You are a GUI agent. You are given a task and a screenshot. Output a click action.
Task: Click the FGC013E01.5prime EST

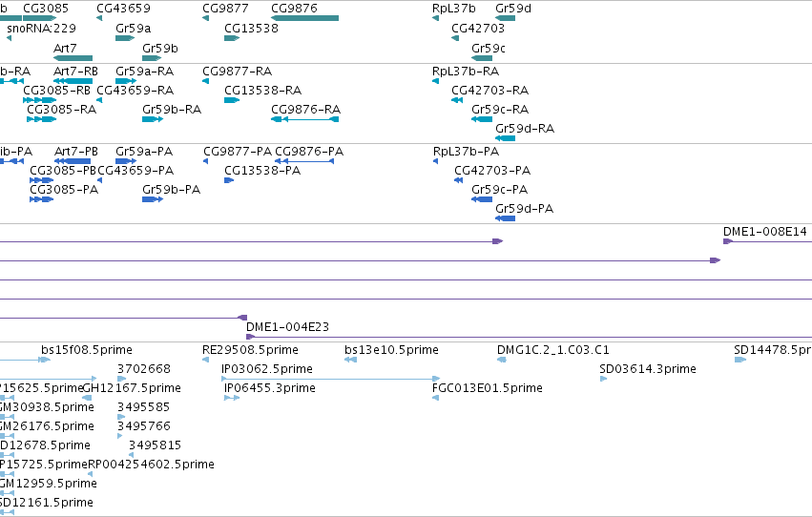click(x=435, y=398)
